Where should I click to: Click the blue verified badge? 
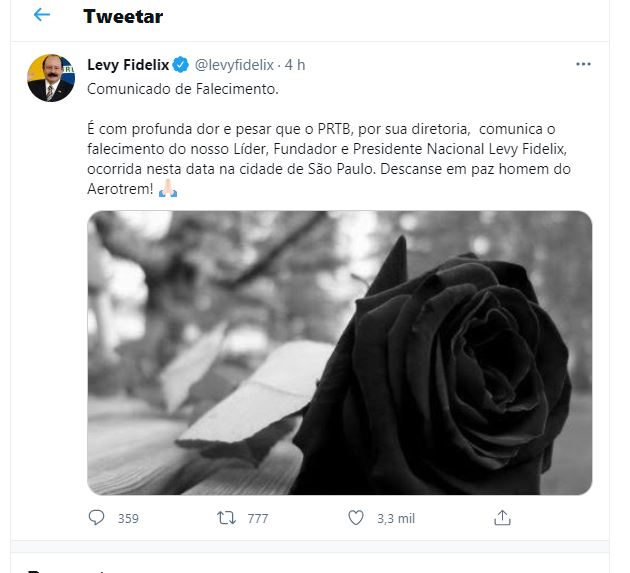(181, 65)
